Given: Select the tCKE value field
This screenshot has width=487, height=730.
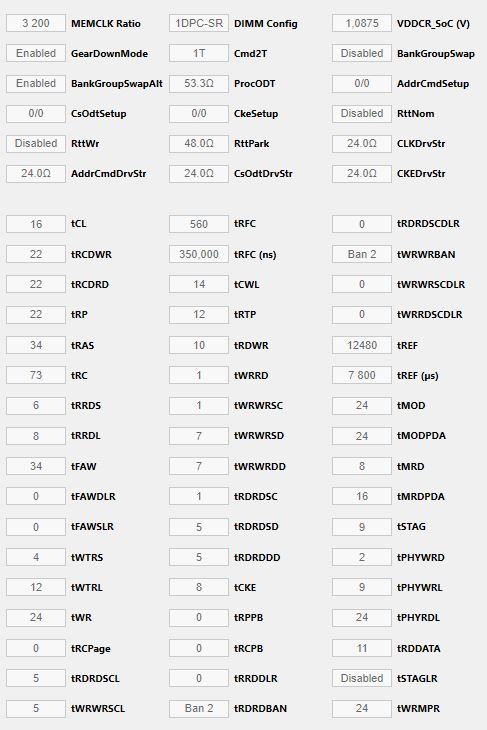Looking at the screenshot, I should point(199,587).
